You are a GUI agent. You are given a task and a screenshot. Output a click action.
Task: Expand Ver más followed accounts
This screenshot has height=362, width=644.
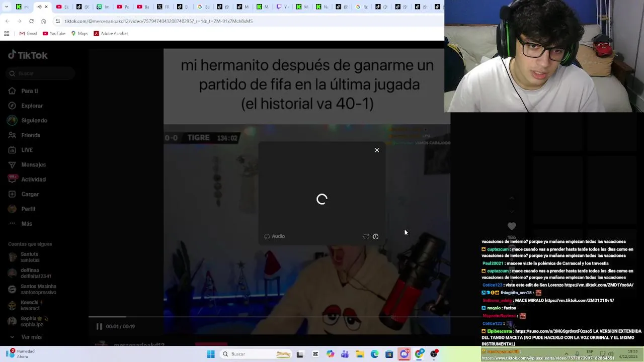coord(25,337)
